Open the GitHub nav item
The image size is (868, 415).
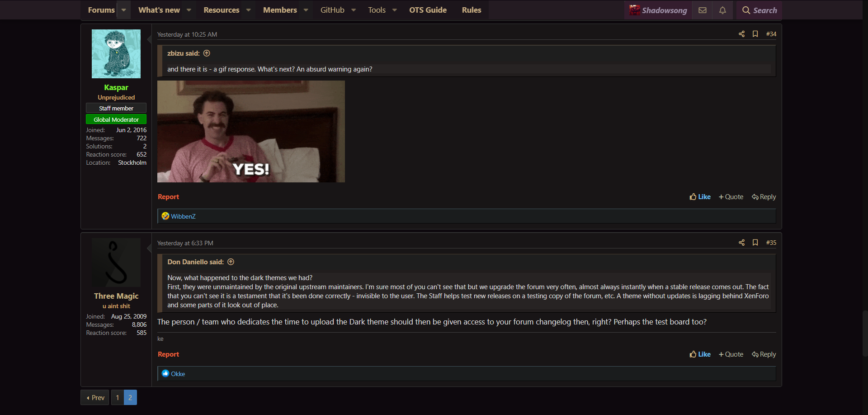pyautogui.click(x=332, y=10)
